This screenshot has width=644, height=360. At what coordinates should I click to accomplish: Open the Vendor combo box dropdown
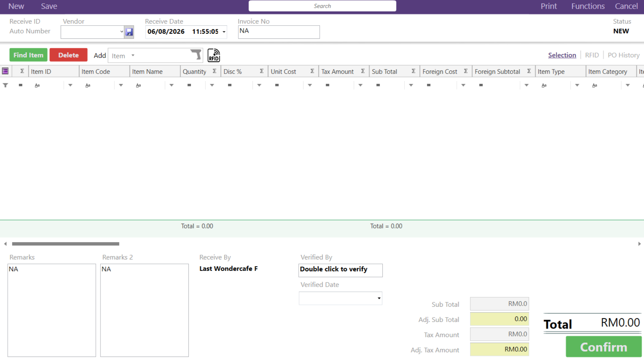[x=121, y=32]
